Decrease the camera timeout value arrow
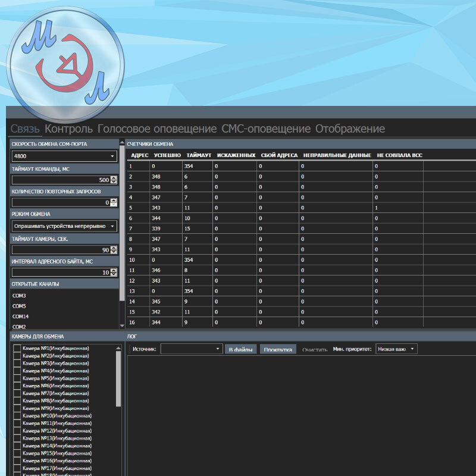This screenshot has width=476, height=476. pos(114,252)
